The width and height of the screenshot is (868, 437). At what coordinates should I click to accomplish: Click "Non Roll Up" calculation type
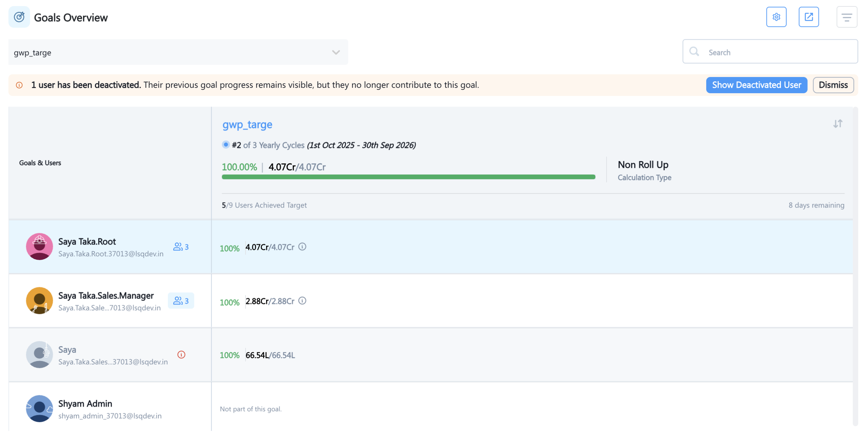643,165
